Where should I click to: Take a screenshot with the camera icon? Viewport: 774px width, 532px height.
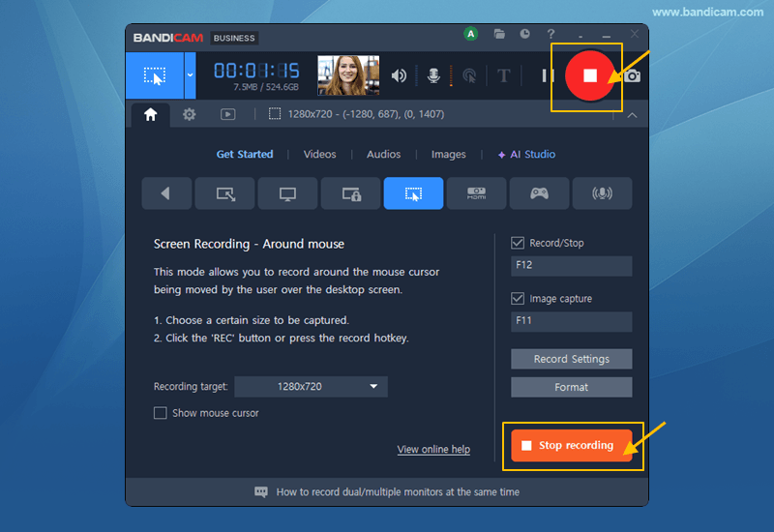coord(632,76)
